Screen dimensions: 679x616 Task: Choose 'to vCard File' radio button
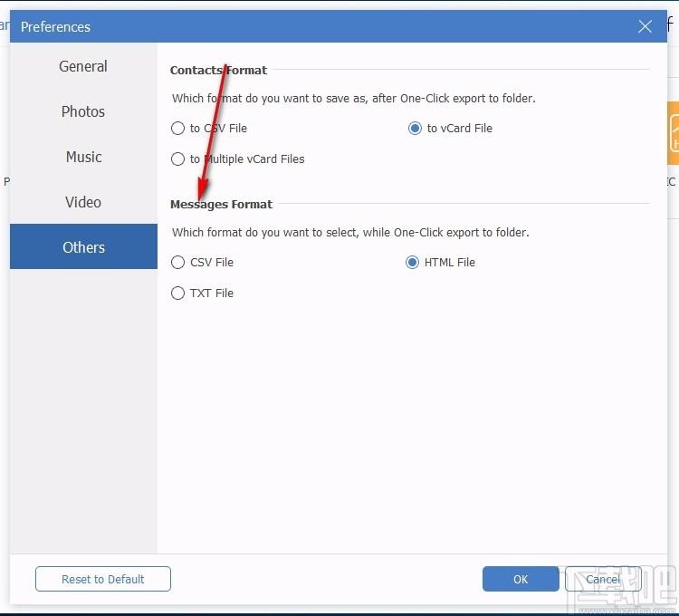[x=415, y=129]
